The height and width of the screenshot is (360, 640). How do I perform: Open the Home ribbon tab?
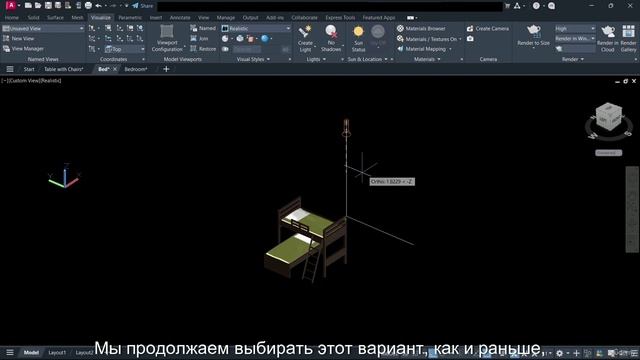(x=12, y=18)
